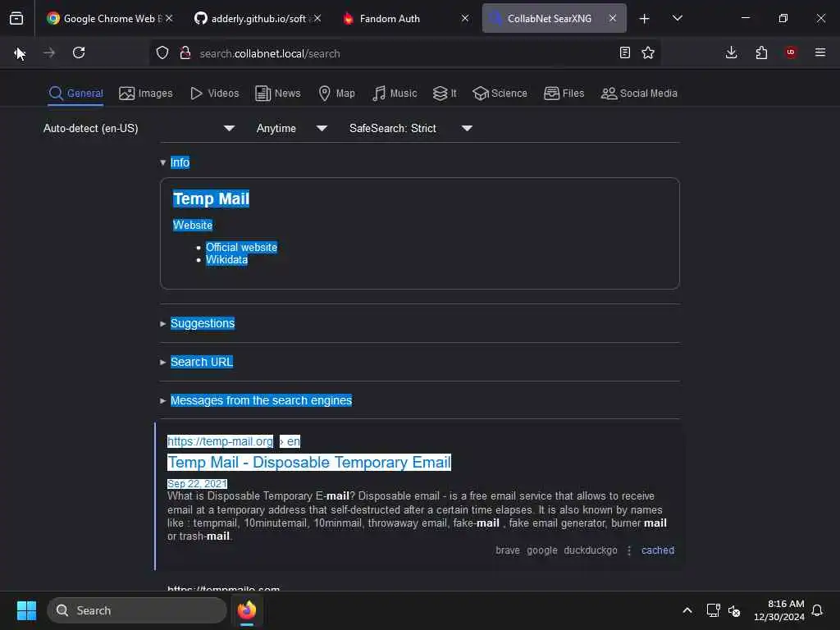
Task: Open downloads panel
Action: [731, 52]
